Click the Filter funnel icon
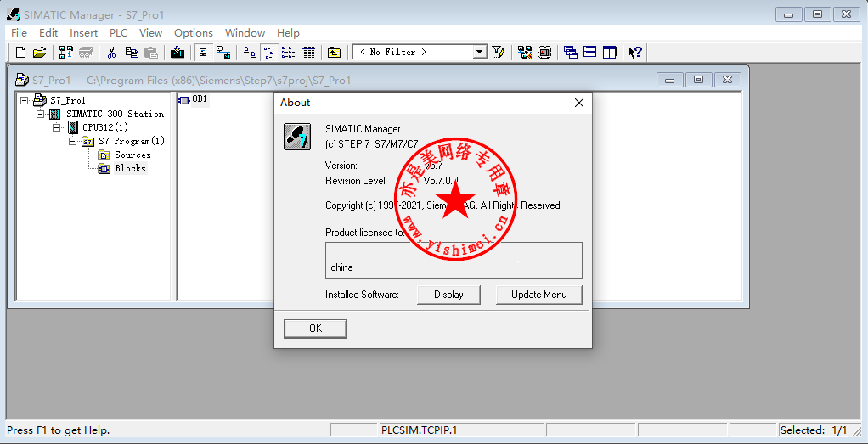The height and width of the screenshot is (444, 868). tap(499, 53)
